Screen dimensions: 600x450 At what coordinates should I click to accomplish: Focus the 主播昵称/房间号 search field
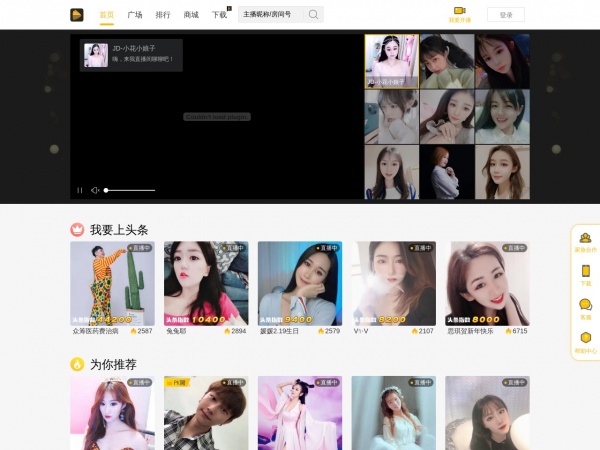click(x=271, y=15)
